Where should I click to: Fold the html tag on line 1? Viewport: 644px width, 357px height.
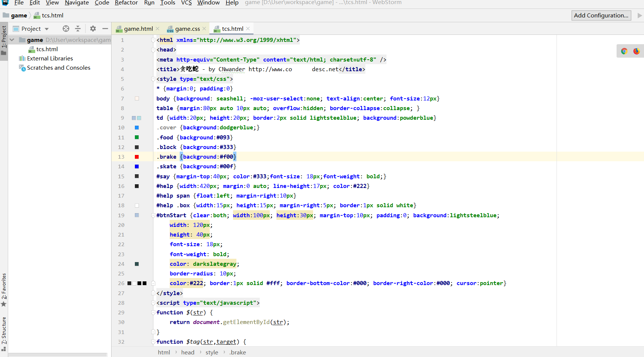pyautogui.click(x=153, y=40)
